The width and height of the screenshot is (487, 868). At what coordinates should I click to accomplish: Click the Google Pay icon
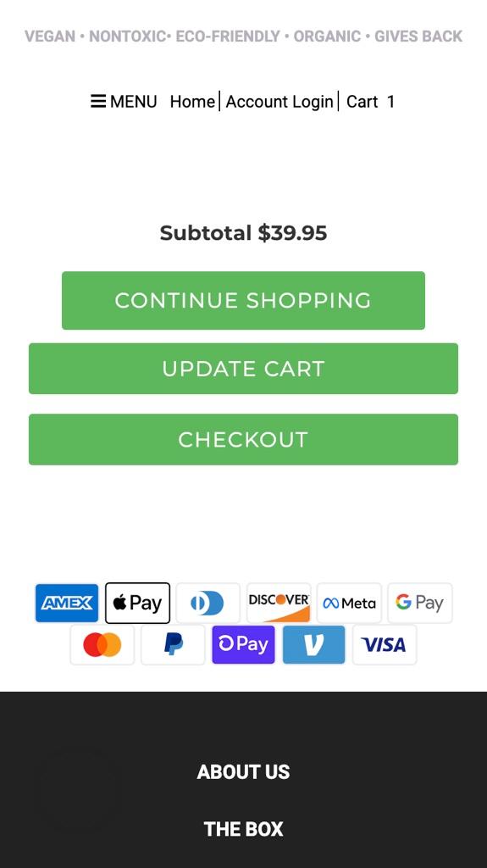(x=420, y=603)
